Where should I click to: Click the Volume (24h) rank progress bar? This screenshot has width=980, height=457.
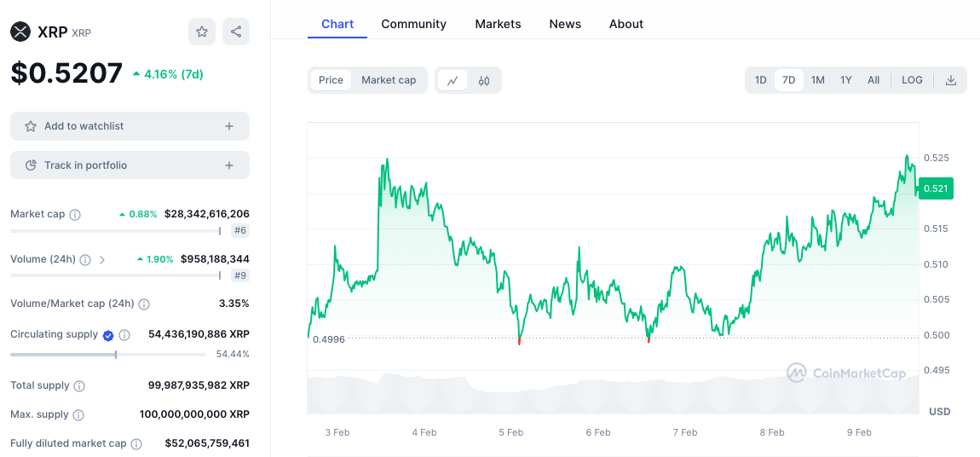pos(116,275)
